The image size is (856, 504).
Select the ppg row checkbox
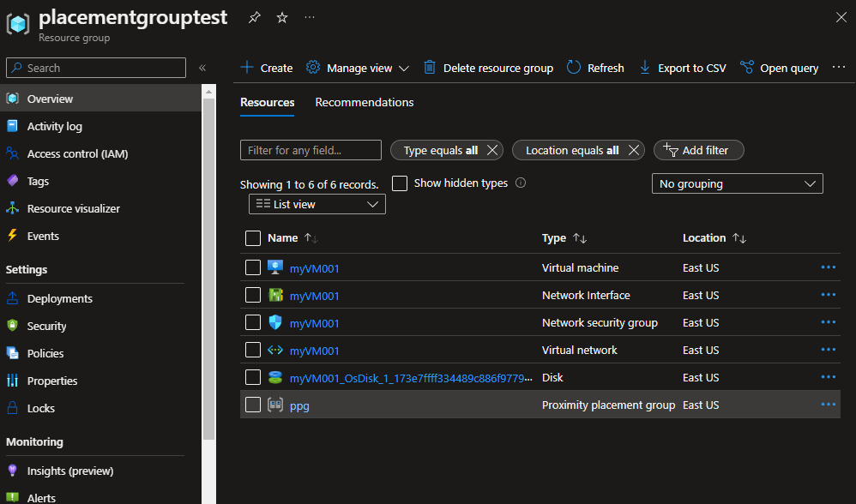[x=253, y=405]
